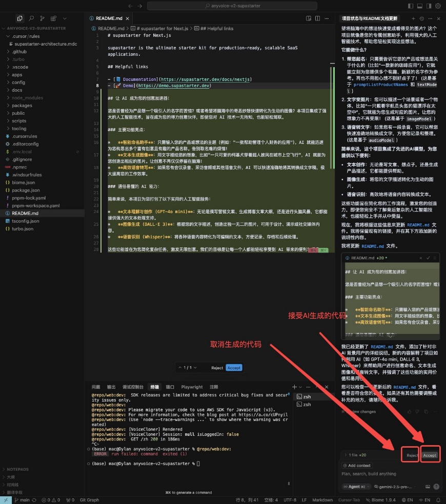This screenshot has width=446, height=504.
Task: Switch to the Playwright panel tab
Action: click(x=192, y=387)
